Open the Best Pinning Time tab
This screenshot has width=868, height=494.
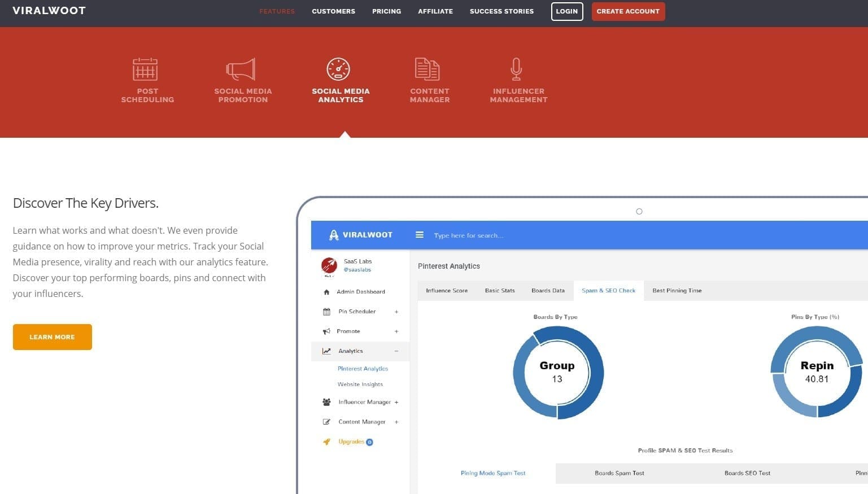[677, 291]
